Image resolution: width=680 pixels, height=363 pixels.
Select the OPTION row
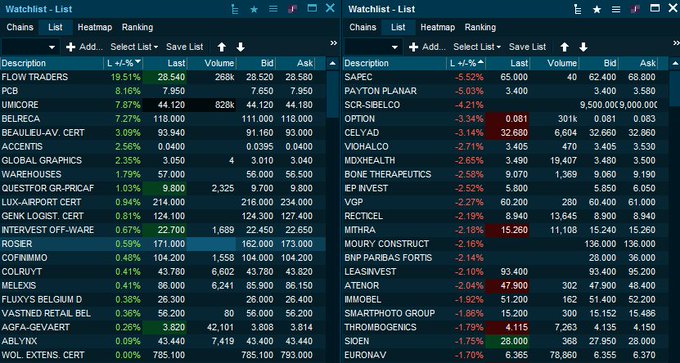tap(506, 119)
